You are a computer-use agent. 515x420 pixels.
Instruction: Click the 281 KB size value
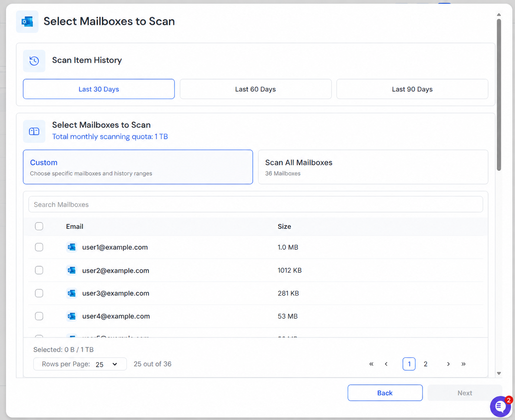(288, 293)
